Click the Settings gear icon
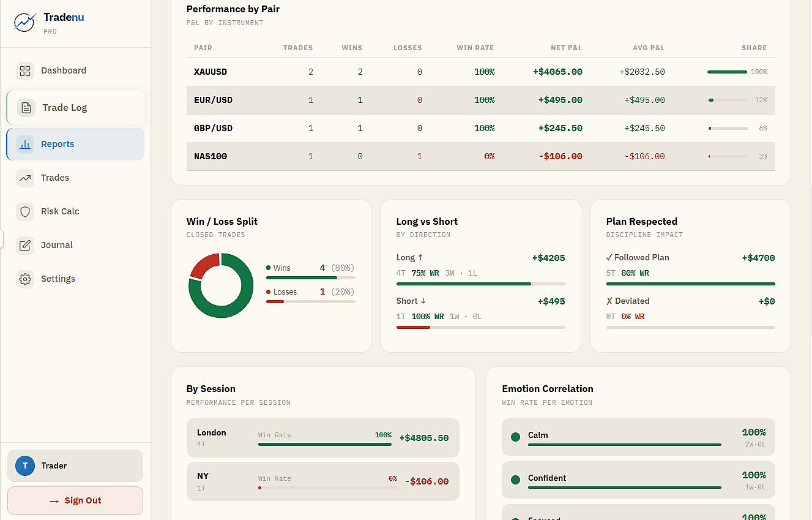The height and width of the screenshot is (520, 812). tap(25, 279)
